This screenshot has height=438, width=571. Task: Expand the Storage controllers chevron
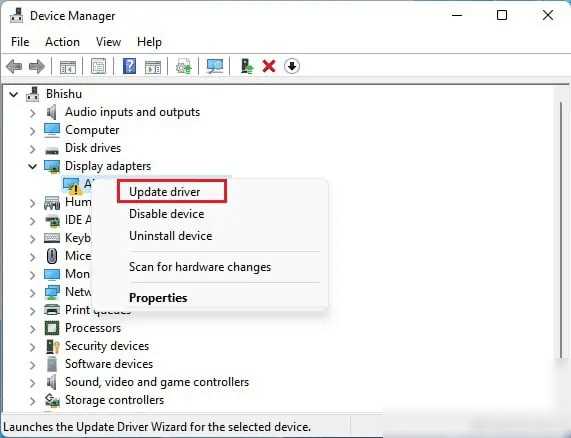pos(32,401)
